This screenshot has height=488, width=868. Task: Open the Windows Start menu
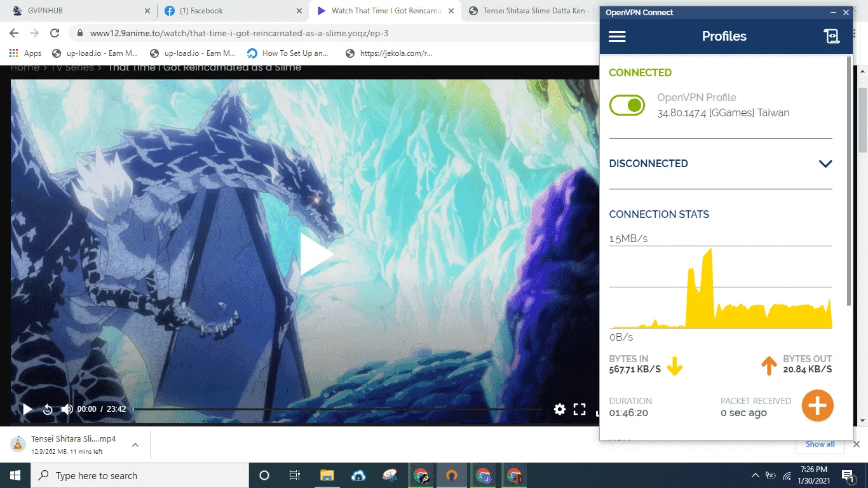click(15, 475)
